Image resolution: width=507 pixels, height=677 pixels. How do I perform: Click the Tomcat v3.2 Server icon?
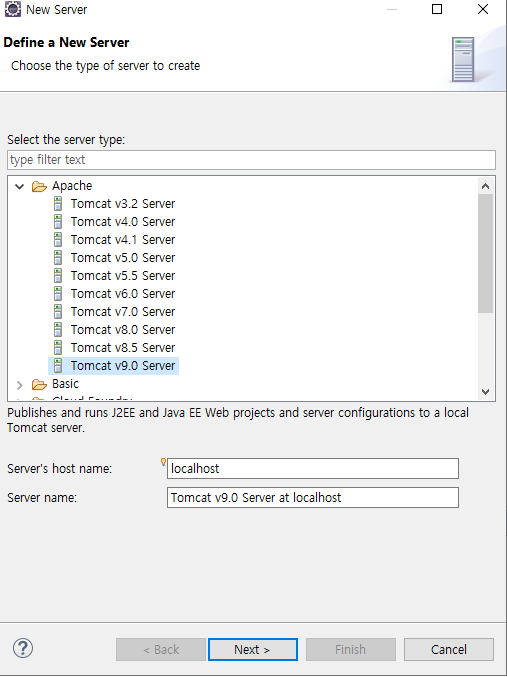tap(58, 203)
